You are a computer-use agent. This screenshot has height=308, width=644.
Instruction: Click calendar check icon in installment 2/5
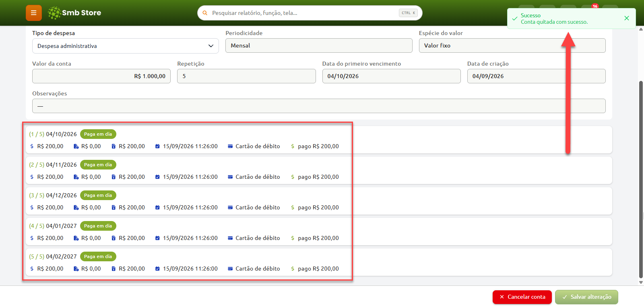tap(157, 177)
